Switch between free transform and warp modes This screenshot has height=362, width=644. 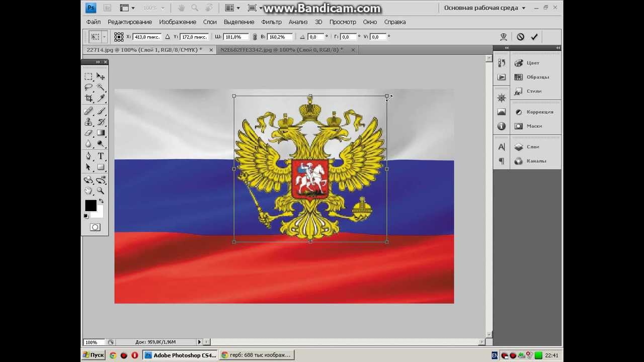503,37
